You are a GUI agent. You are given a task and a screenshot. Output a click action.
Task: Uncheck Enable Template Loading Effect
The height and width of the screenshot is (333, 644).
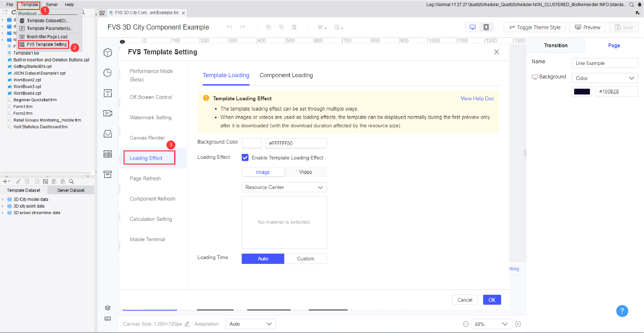(x=245, y=157)
